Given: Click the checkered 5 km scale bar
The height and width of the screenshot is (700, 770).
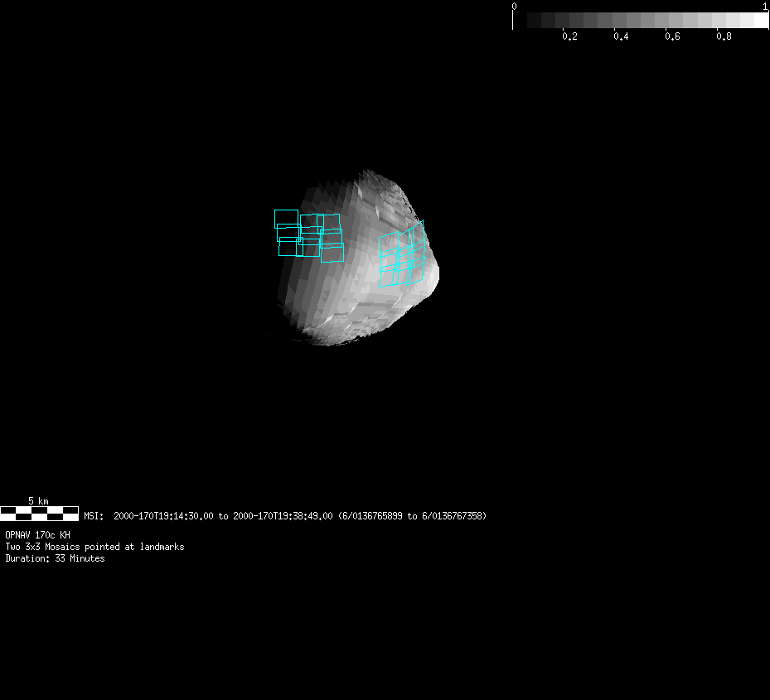Looking at the screenshot, I should [39, 514].
